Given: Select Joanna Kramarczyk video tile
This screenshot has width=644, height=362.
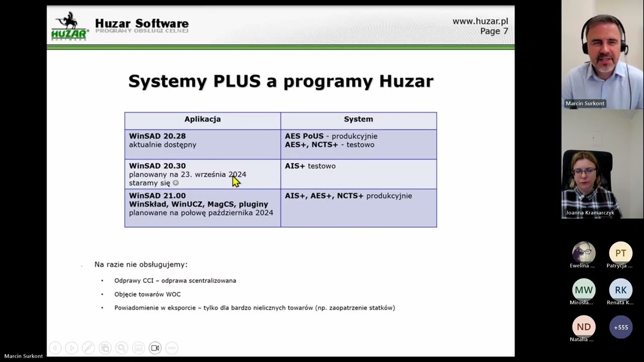Looking at the screenshot, I should pyautogui.click(x=603, y=164).
